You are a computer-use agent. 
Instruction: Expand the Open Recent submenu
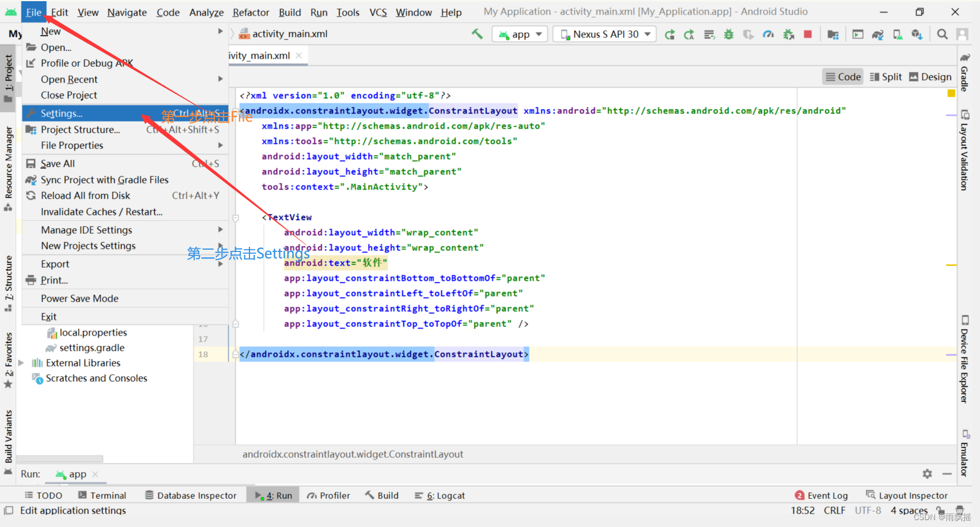(125, 79)
